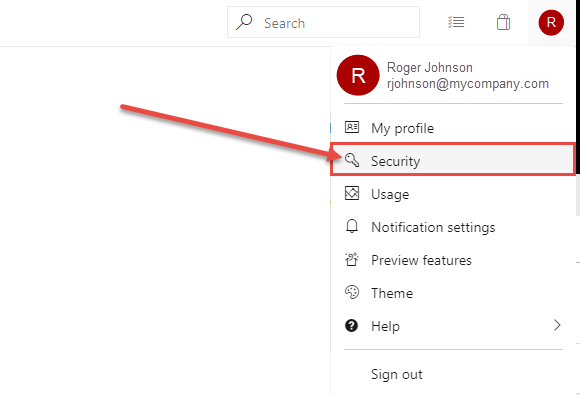Screen dimensions: 580x395
Task: Click Roger Johnson's large profile avatar
Action: (358, 75)
